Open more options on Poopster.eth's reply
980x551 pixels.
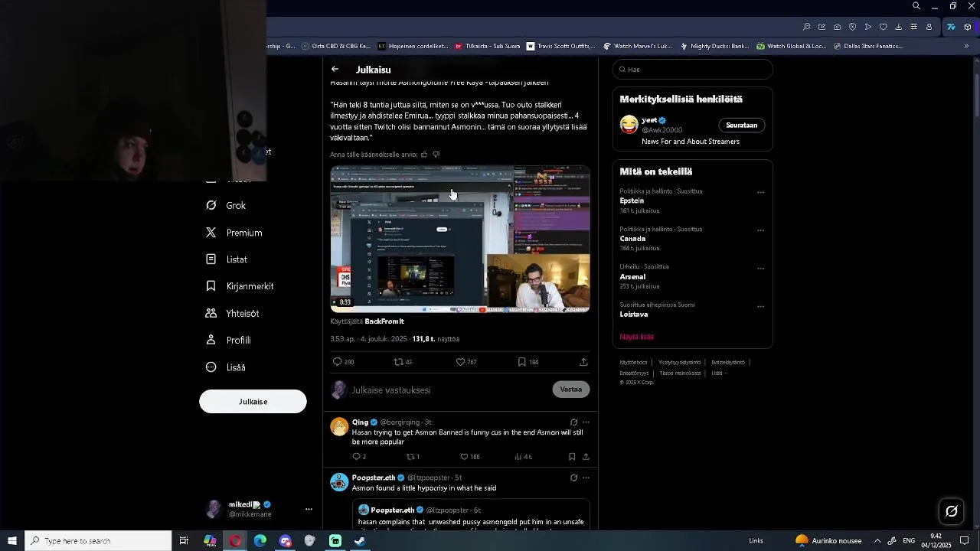(586, 478)
